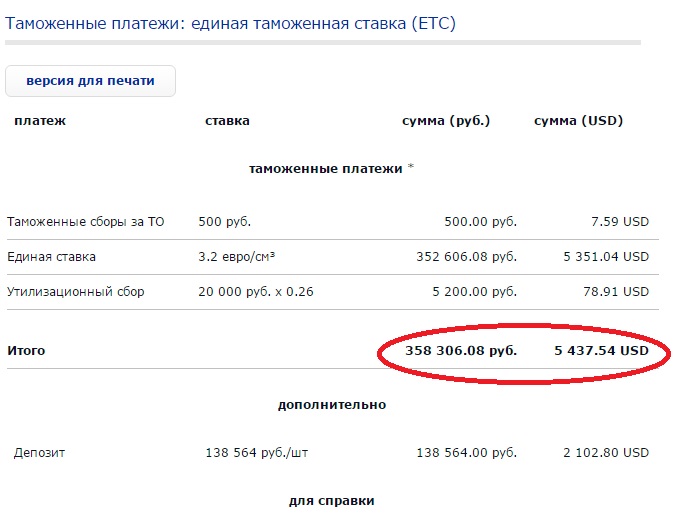Click the 'для справки' section heading
Image resolution: width=675 pixels, height=528 pixels.
point(332,500)
